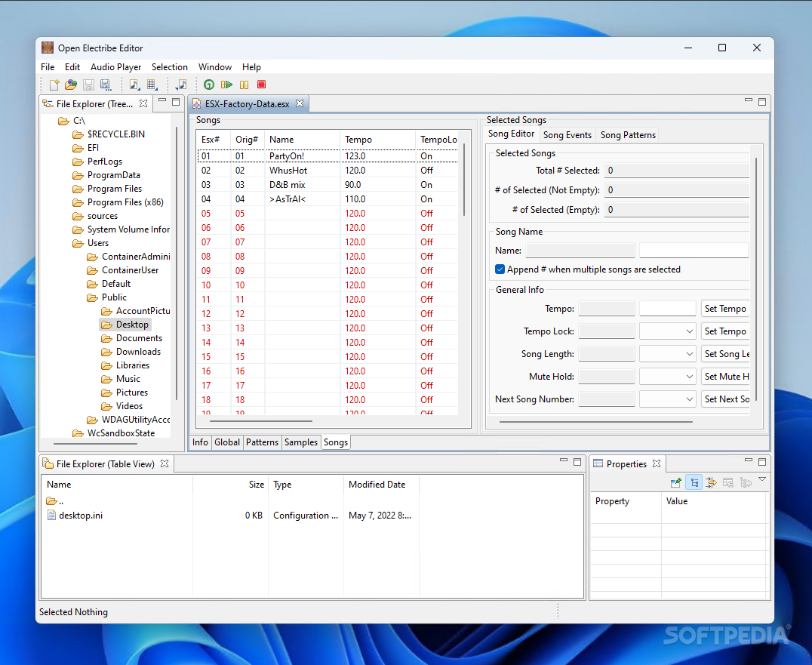Minimize the File Explorer table view panel

(564, 460)
